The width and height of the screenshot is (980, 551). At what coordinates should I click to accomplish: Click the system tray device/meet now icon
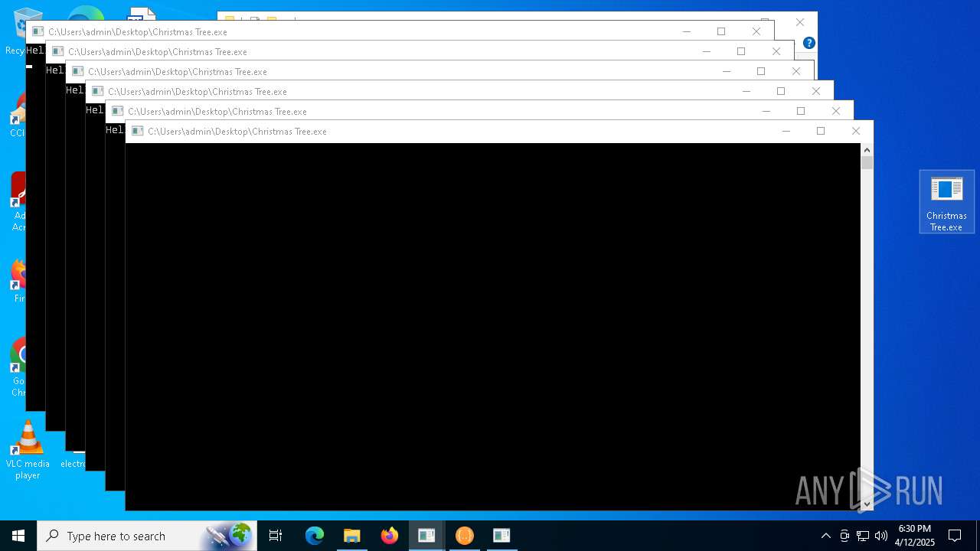pyautogui.click(x=844, y=536)
